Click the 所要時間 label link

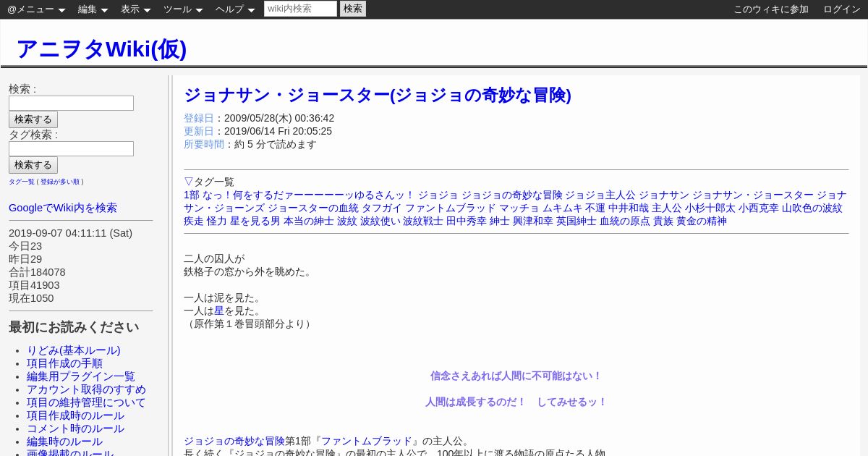coord(204,144)
